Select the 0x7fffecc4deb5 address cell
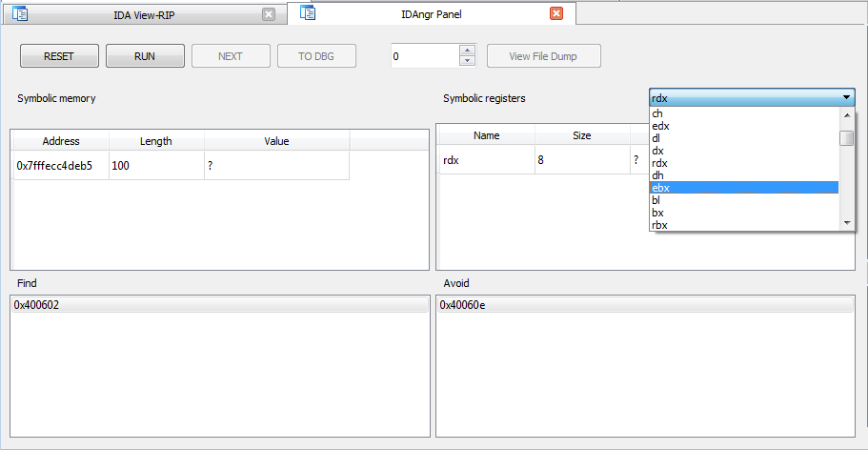Image resolution: width=868 pixels, height=450 pixels. point(59,165)
